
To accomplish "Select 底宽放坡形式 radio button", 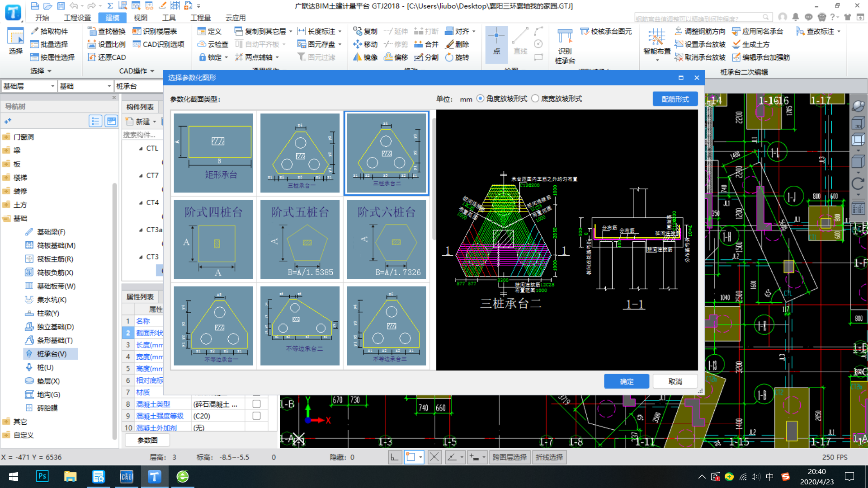I will pyautogui.click(x=535, y=99).
